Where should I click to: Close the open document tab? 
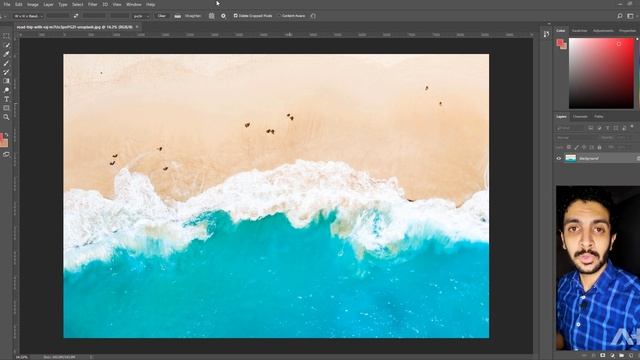pos(137,27)
